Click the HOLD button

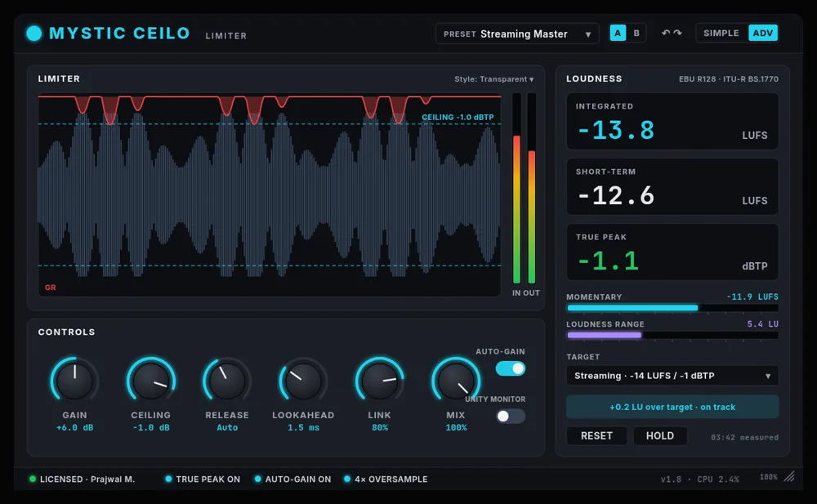659,435
